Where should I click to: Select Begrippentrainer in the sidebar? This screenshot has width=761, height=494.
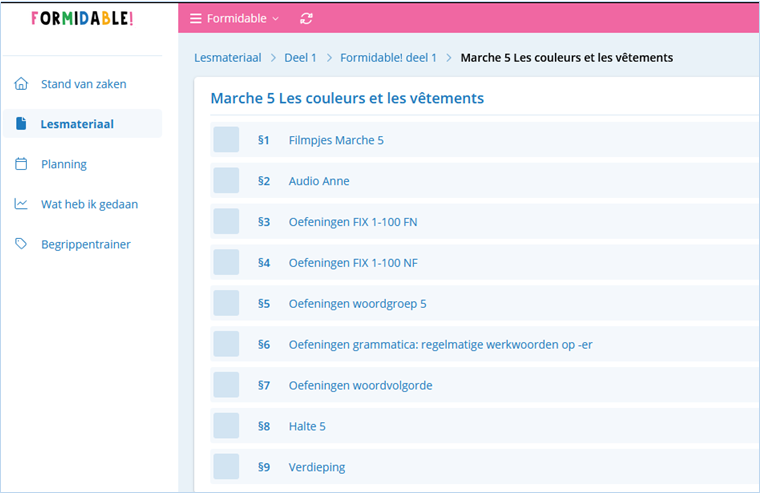85,244
